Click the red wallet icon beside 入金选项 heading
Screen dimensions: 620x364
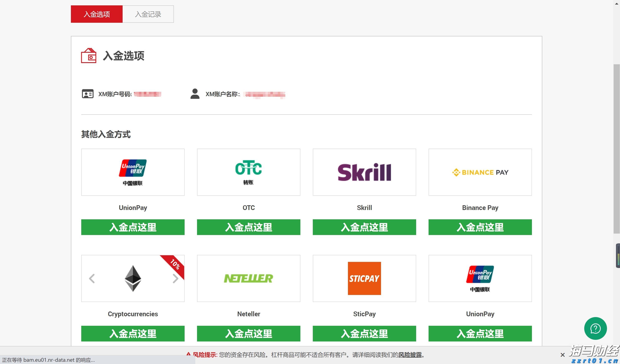(x=89, y=56)
